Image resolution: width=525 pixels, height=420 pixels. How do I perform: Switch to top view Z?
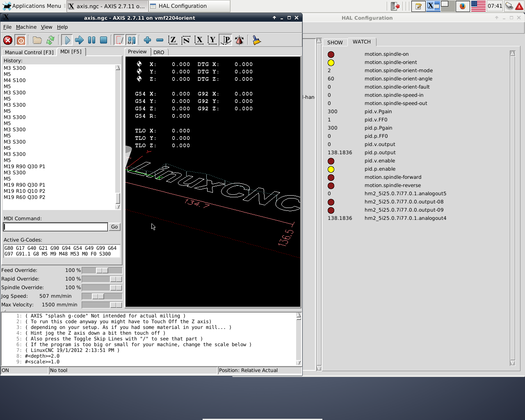tap(173, 40)
